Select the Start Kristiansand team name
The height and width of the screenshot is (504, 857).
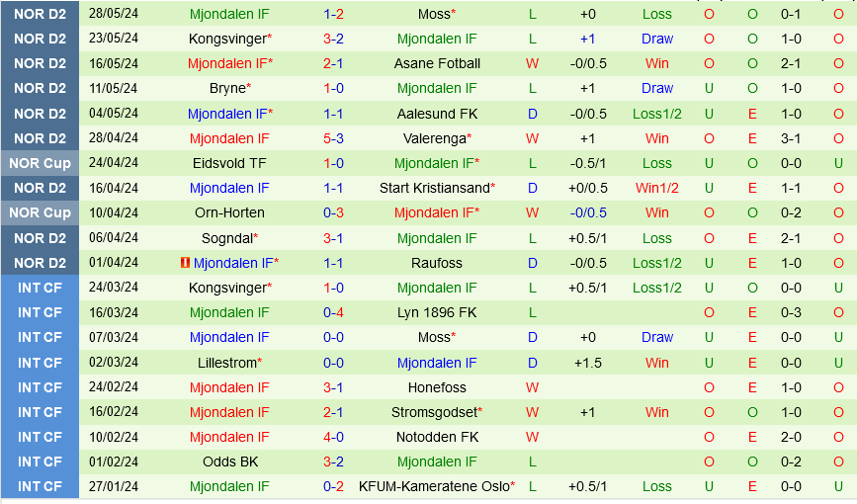coord(435,188)
